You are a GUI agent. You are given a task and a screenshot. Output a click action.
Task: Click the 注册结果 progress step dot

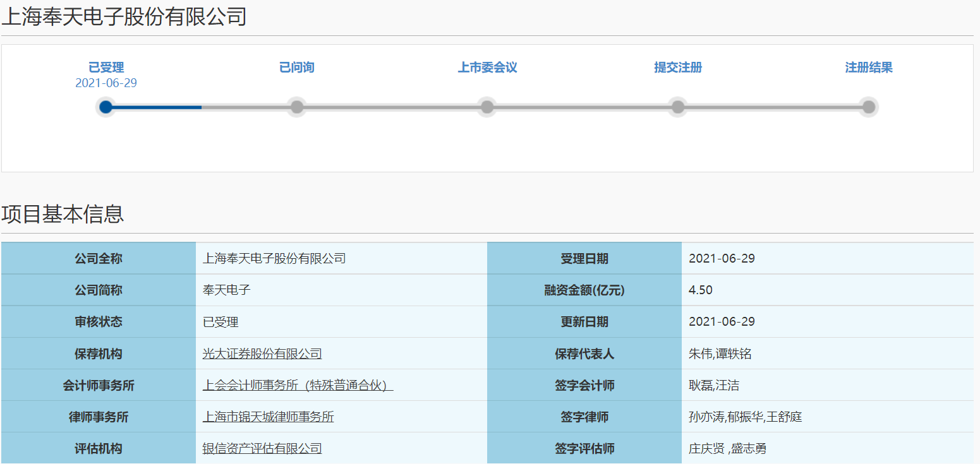point(869,107)
